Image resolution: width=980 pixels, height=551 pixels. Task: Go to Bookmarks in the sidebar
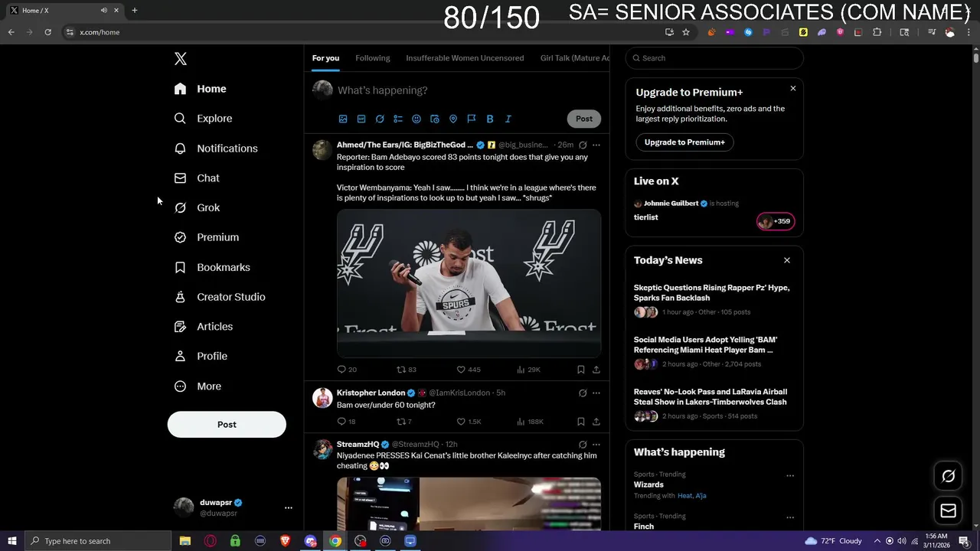pos(212,267)
